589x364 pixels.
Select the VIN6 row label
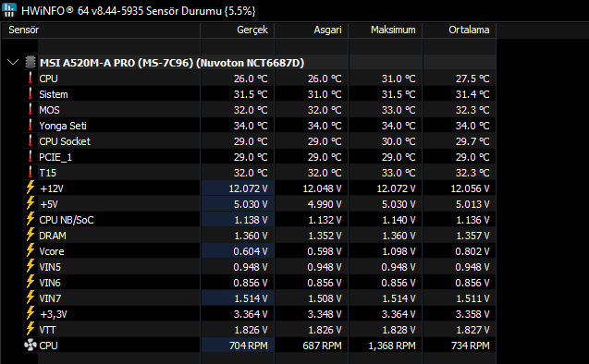50,283
